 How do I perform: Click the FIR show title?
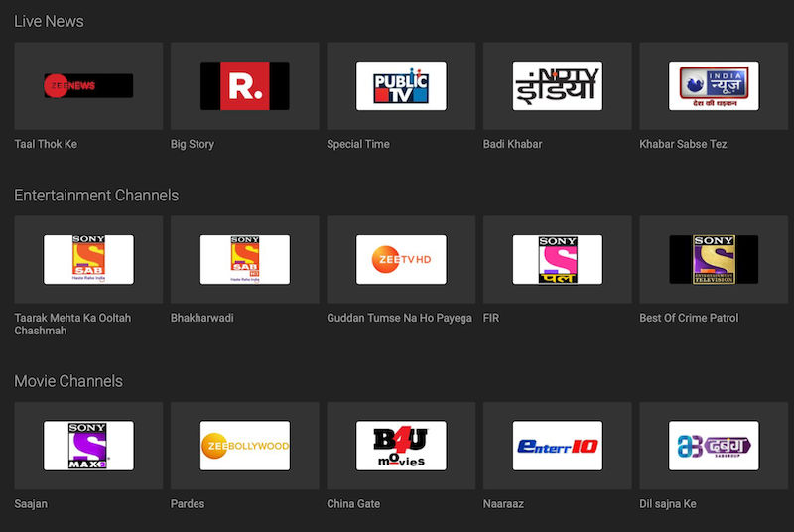click(490, 318)
